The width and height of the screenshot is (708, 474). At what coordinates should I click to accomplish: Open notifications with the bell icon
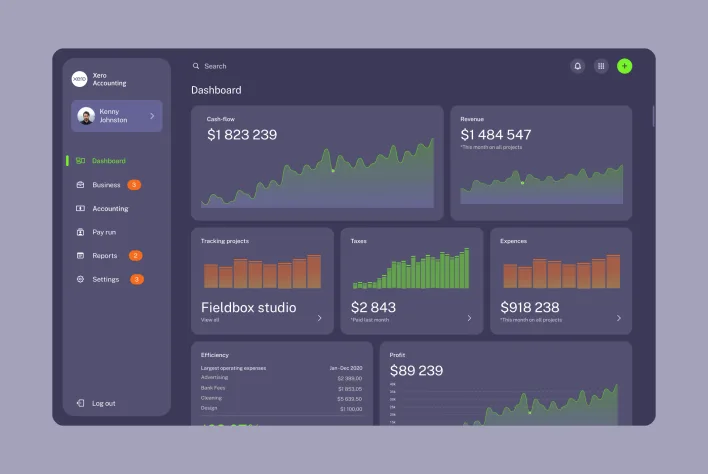click(x=578, y=66)
